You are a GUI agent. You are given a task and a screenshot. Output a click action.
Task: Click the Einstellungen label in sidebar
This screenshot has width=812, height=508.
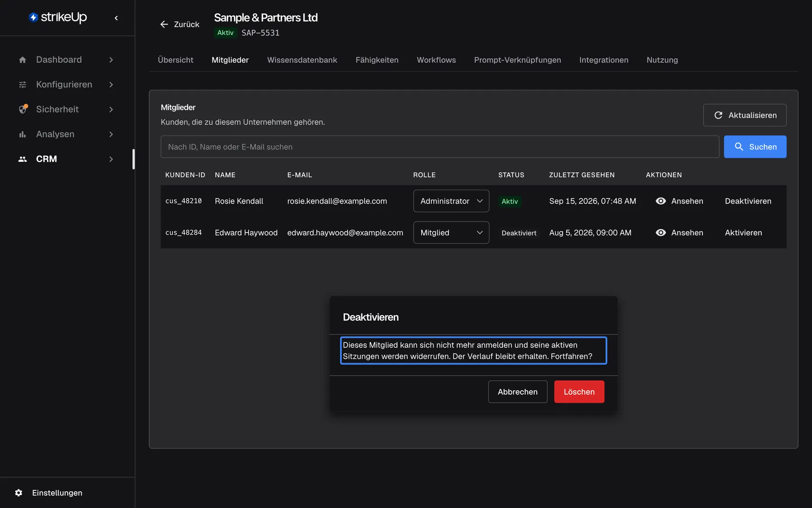[57, 493]
